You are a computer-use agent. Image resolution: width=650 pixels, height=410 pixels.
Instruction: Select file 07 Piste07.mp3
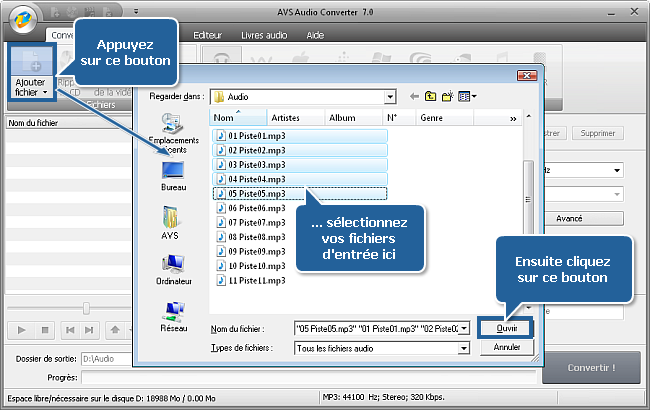[x=251, y=223]
